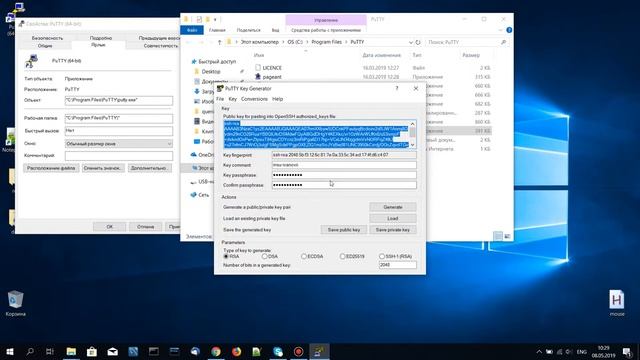Click PuTTY Key Generator title icon
The width and height of the screenshot is (640, 360).
pyautogui.click(x=220, y=88)
